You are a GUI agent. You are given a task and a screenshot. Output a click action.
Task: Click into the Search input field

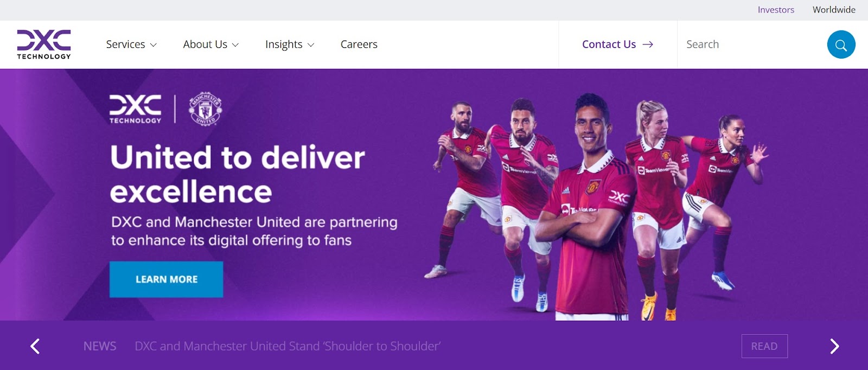point(751,44)
